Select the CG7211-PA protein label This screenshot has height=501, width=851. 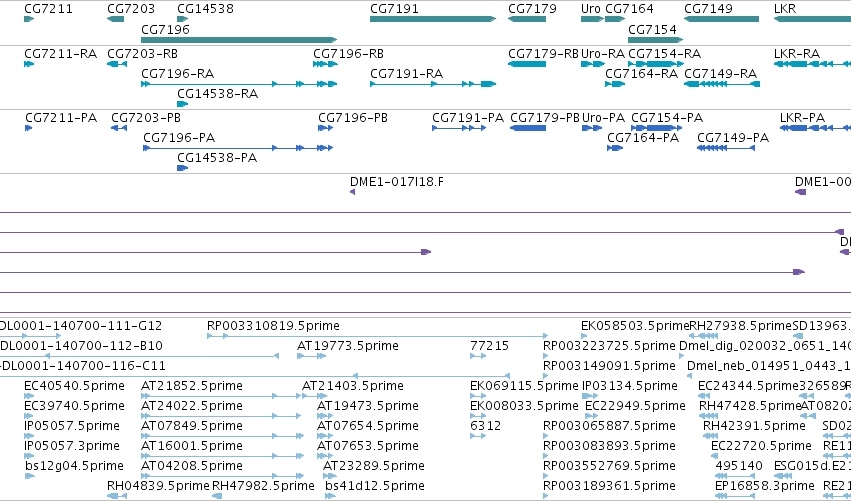click(x=61, y=118)
